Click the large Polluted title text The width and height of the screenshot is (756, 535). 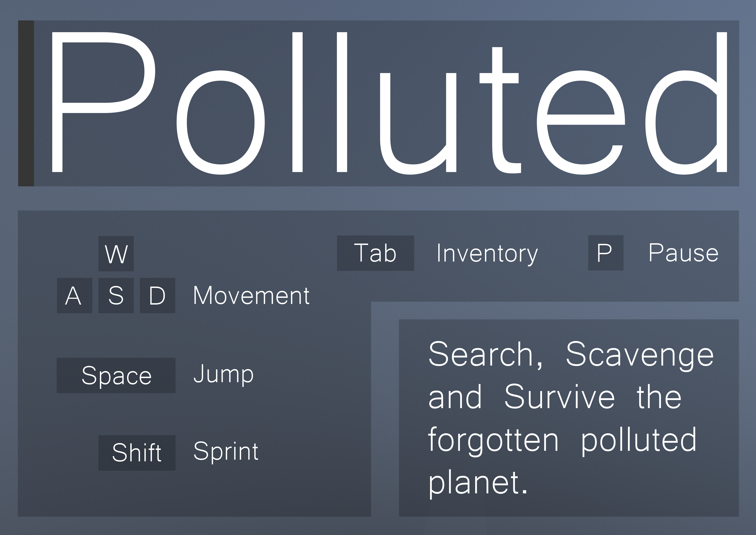click(390, 103)
